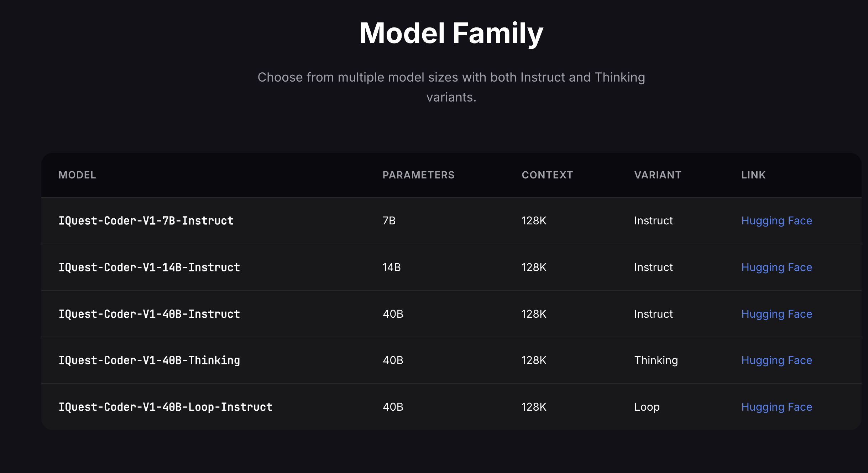The width and height of the screenshot is (868, 473).
Task: Open Hugging Face link for IQuest-Coder-V1-14B-Instruct
Action: point(777,267)
